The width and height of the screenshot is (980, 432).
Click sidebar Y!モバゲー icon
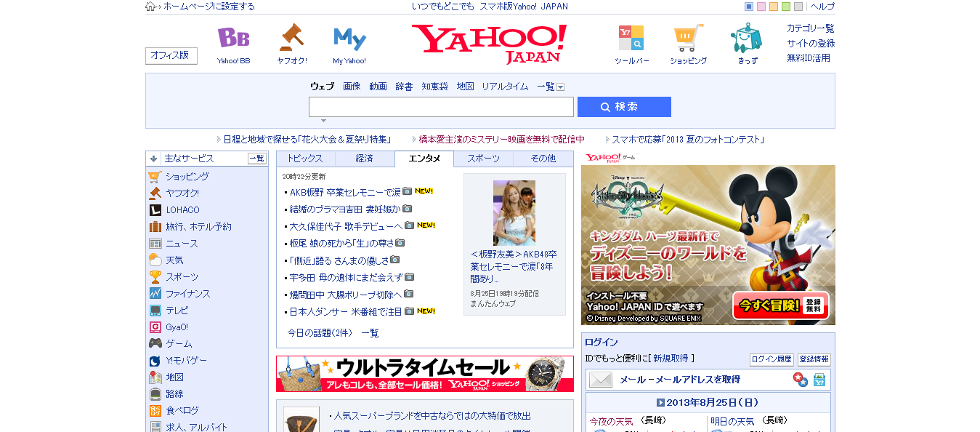pos(155,361)
